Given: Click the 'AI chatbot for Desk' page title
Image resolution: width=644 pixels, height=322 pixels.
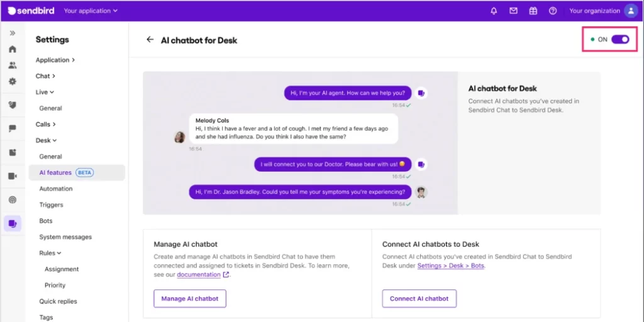Looking at the screenshot, I should [x=199, y=40].
